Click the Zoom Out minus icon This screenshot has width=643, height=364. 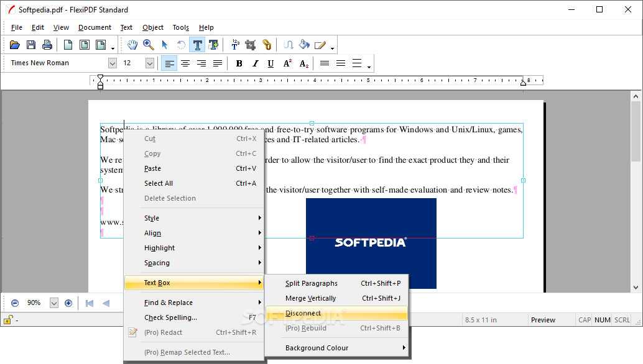point(15,303)
